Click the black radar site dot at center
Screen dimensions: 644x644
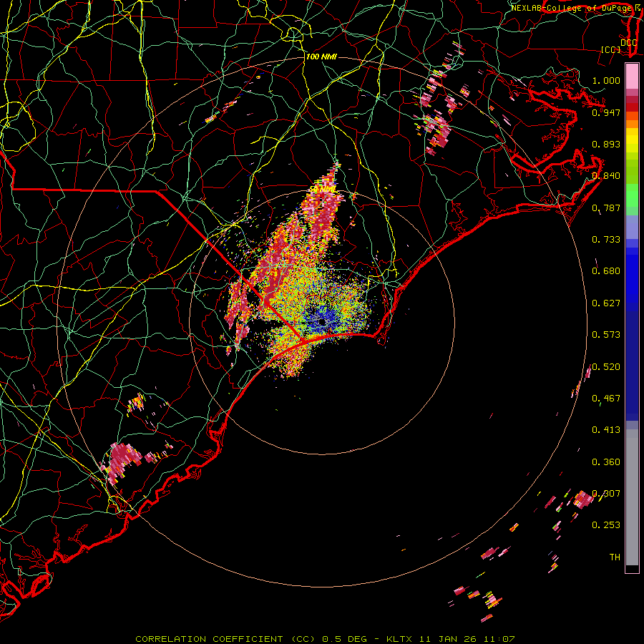(x=322, y=322)
